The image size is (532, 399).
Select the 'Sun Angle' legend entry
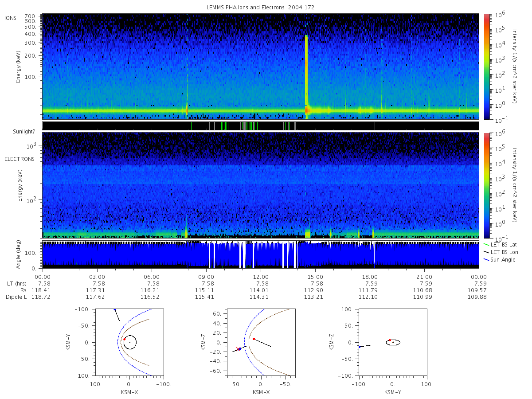click(x=500, y=259)
